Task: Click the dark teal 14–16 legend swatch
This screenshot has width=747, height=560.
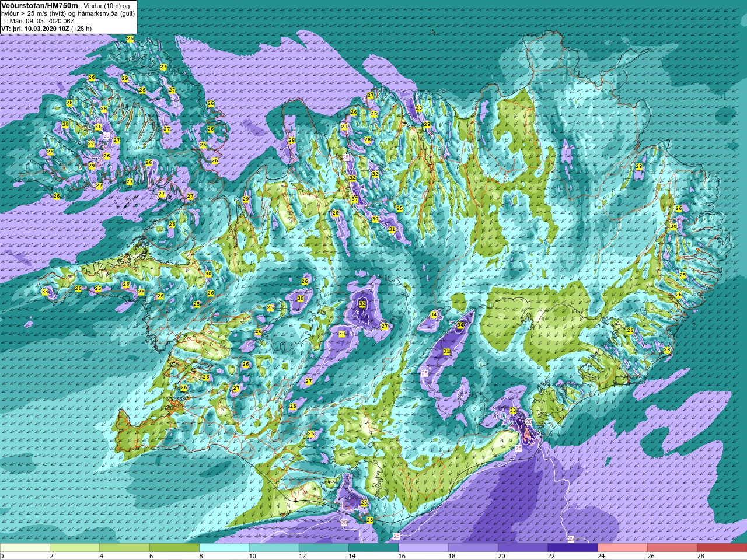Action: point(373,548)
